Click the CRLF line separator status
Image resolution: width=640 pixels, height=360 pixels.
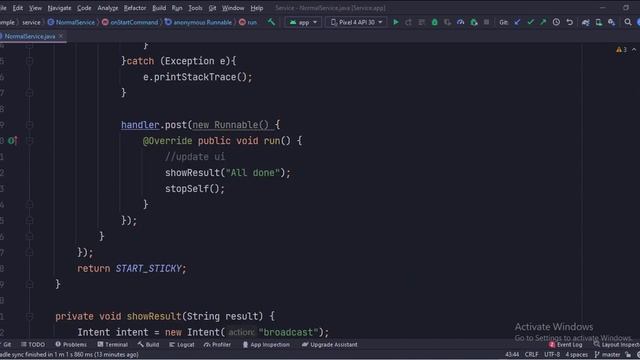pyautogui.click(x=531, y=355)
